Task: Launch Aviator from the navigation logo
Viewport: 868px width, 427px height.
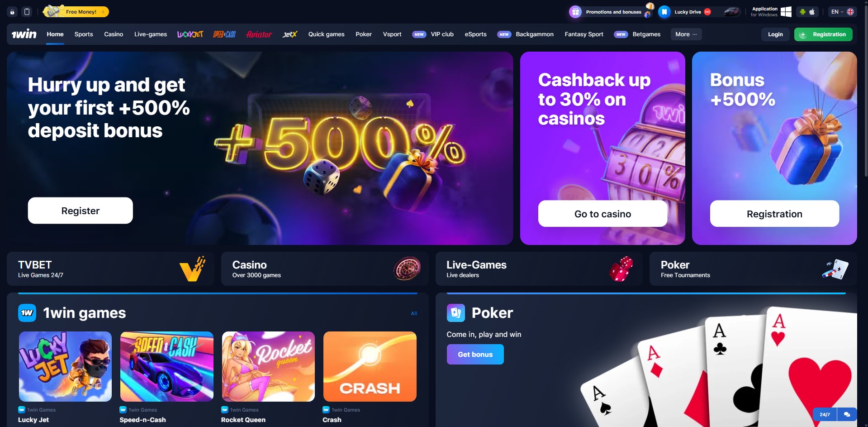Action: click(x=259, y=34)
